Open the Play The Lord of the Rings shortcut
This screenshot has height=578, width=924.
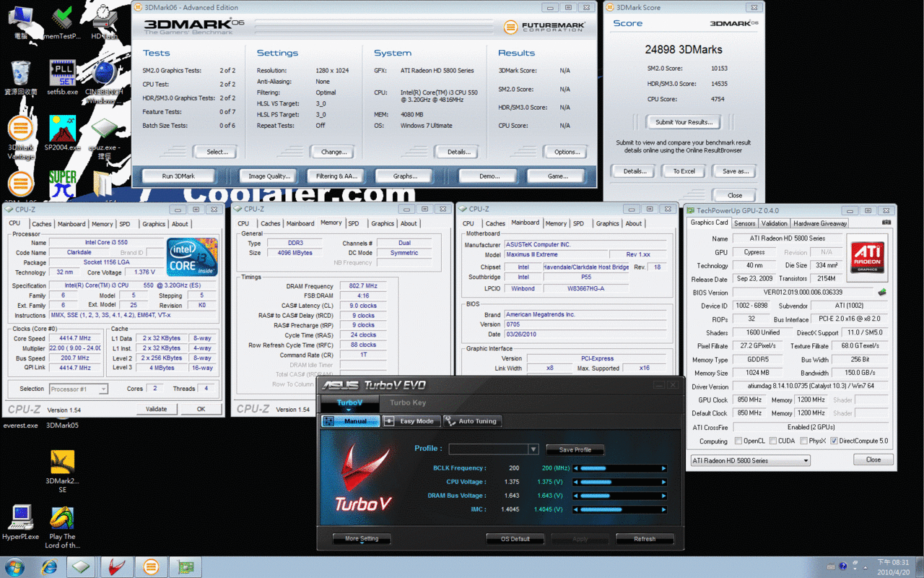tap(62, 527)
